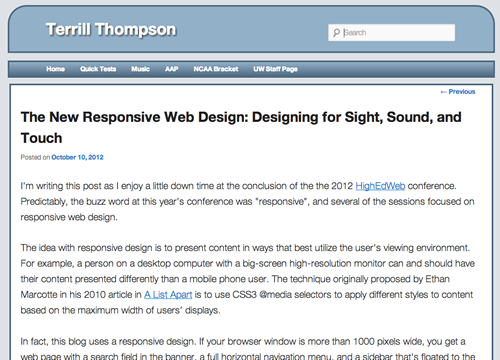Open the NCAA Bracket menu item

coord(216,69)
